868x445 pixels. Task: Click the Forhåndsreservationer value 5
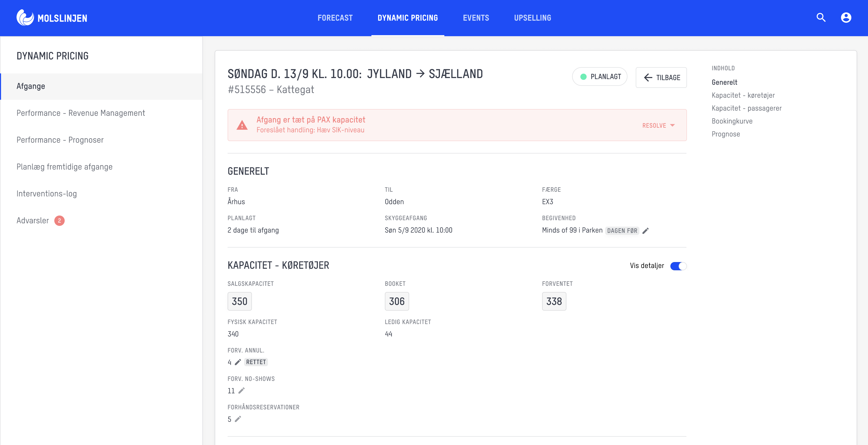point(229,419)
